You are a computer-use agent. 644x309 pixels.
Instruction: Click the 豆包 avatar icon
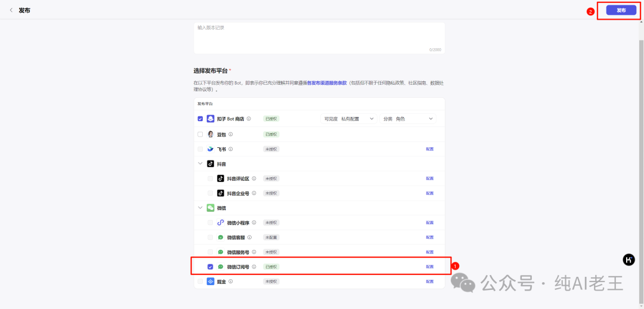coord(210,134)
